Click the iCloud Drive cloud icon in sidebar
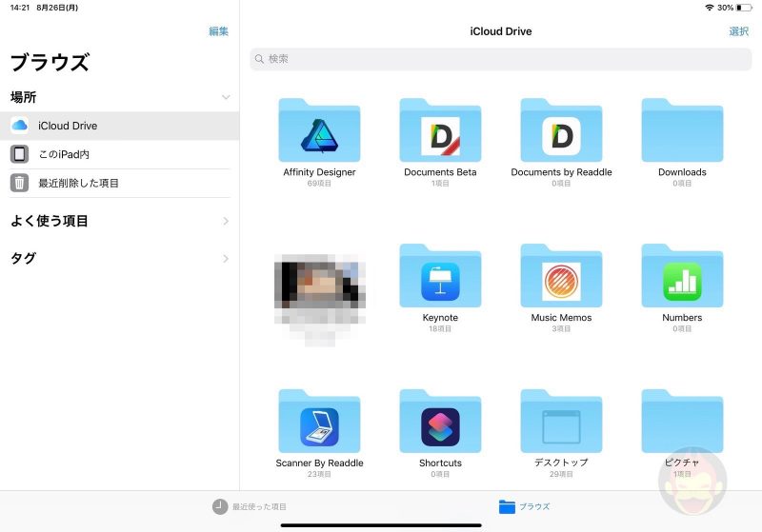 [x=19, y=126]
